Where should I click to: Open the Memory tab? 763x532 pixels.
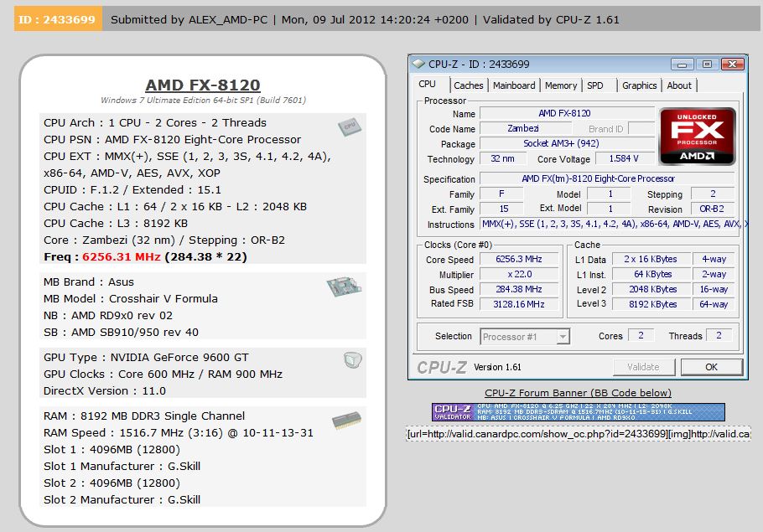point(561,85)
